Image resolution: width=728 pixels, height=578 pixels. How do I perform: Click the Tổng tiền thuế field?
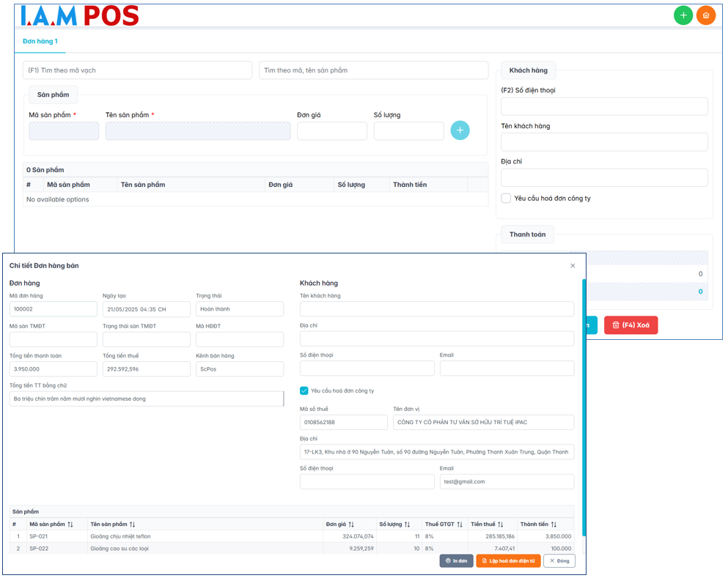(146, 369)
